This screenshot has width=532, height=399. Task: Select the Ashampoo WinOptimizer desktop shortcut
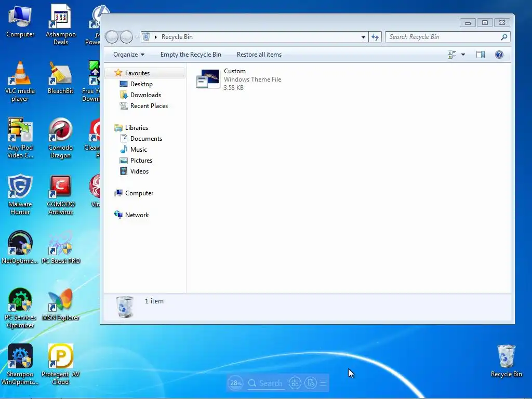[20, 365]
